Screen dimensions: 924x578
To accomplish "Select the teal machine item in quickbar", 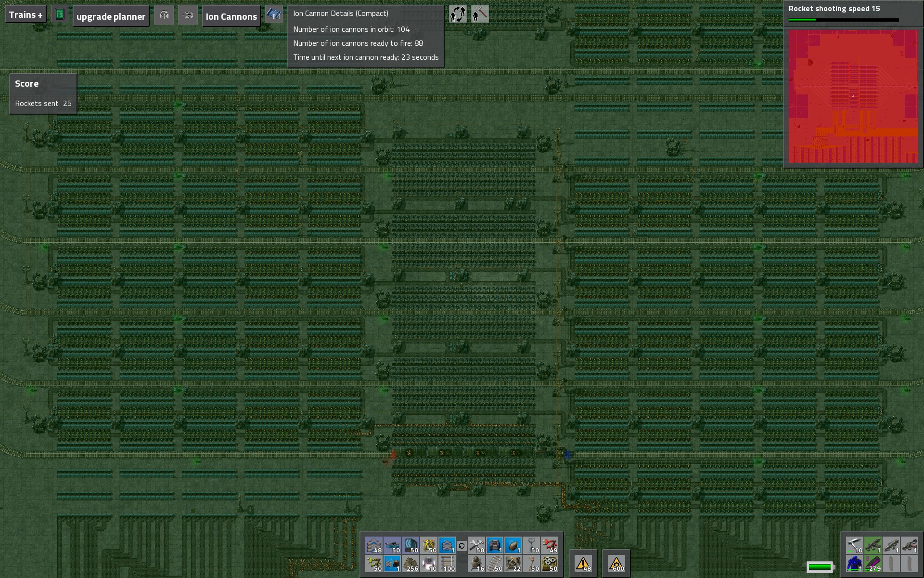I will tap(411, 545).
